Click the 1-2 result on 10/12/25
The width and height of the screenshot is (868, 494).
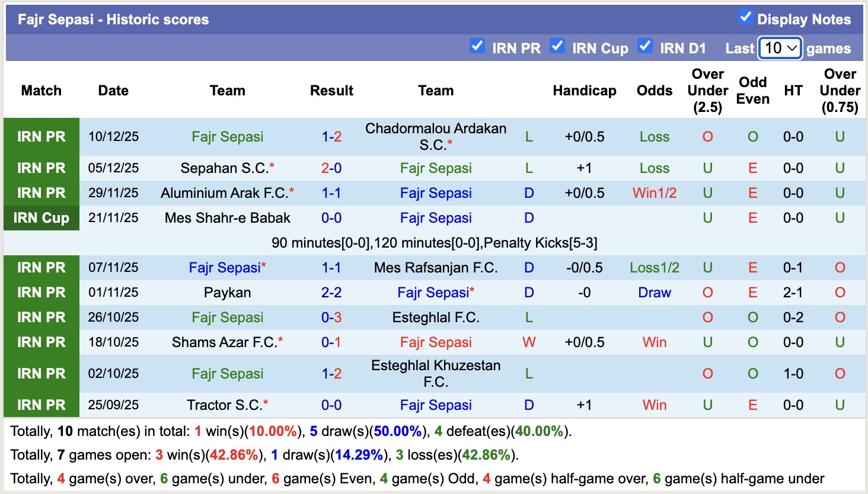tap(331, 137)
